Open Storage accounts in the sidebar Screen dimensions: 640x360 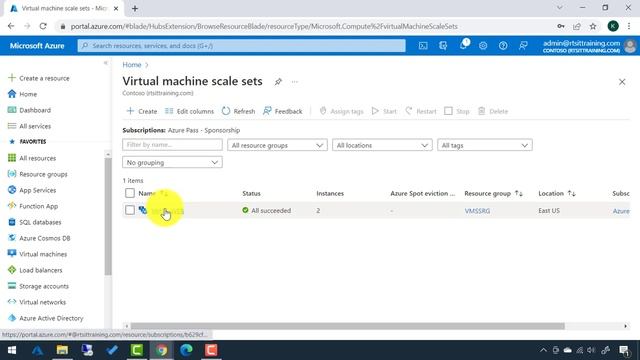pos(38,286)
